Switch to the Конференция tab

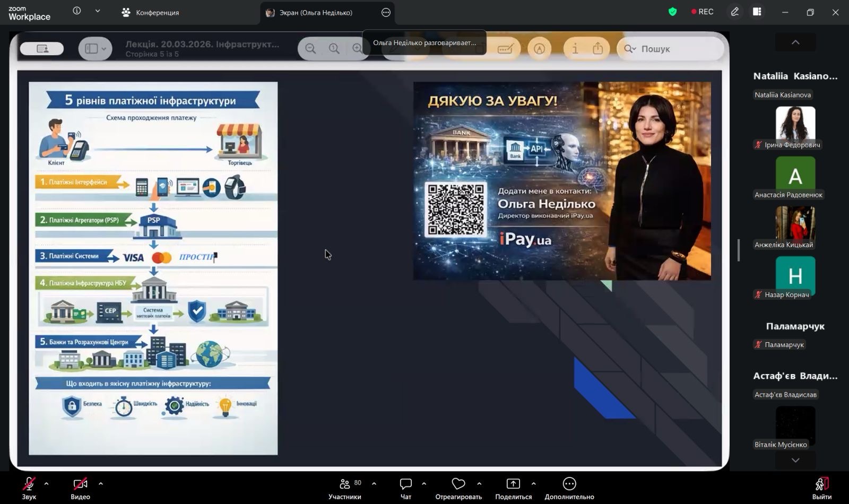click(150, 12)
